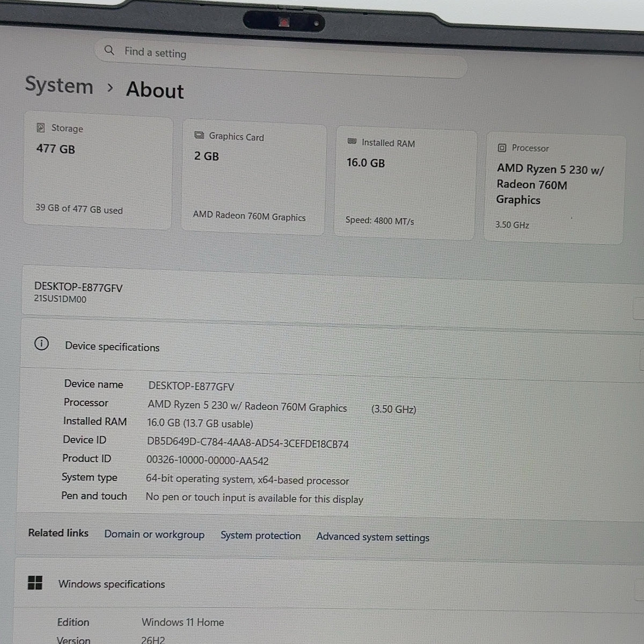Go back to System in breadcrumb
This screenshot has height=644, width=644.
pos(59,85)
